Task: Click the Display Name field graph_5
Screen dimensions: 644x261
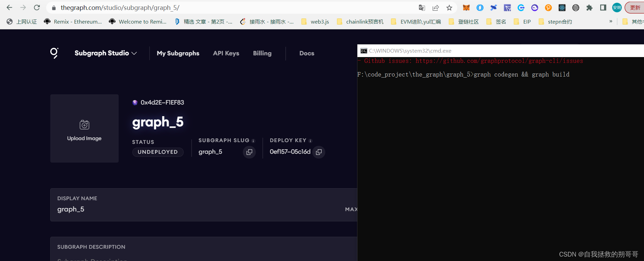Action: coord(204,205)
